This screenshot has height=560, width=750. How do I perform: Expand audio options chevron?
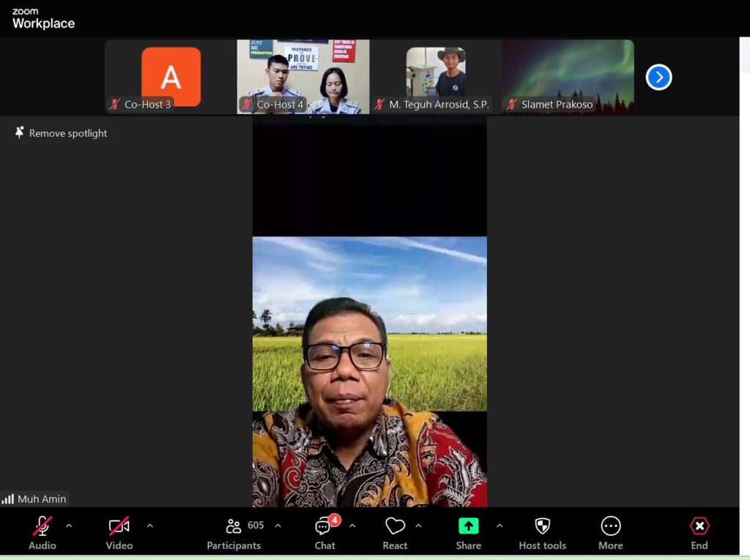[x=69, y=526]
